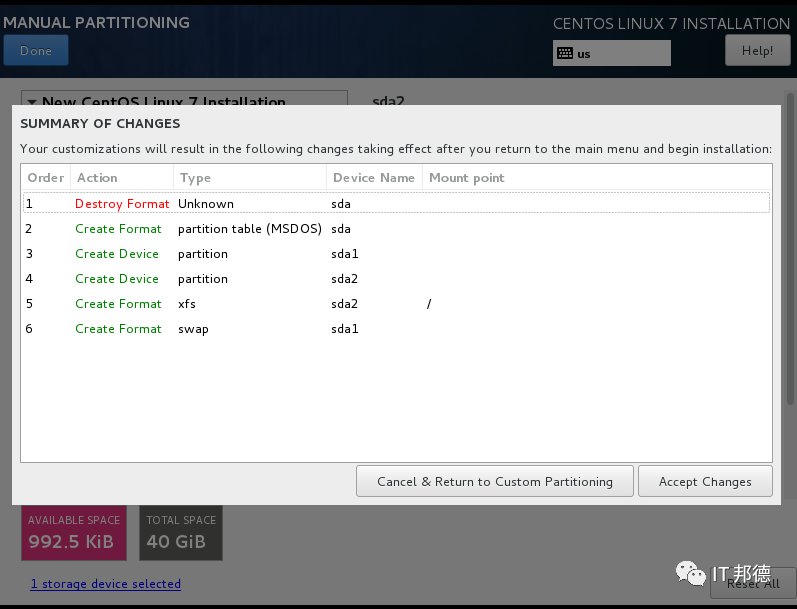This screenshot has width=797, height=609.
Task: Sort by the Type column header
Action: 250,177
